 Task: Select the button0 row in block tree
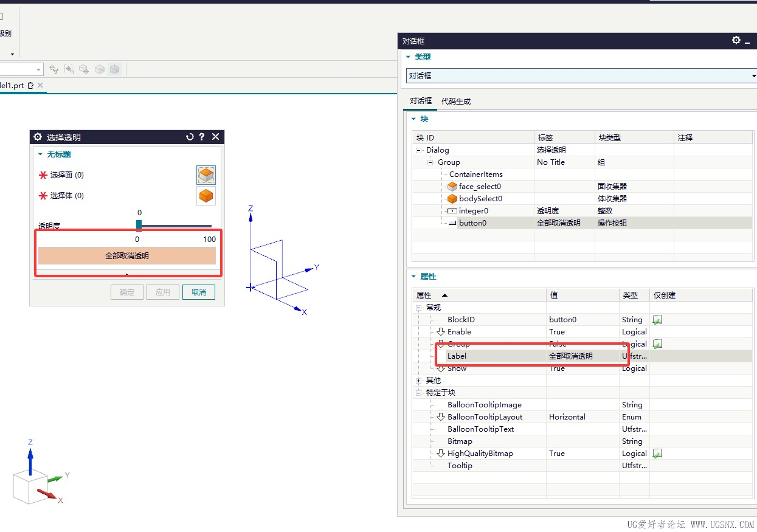582,223
